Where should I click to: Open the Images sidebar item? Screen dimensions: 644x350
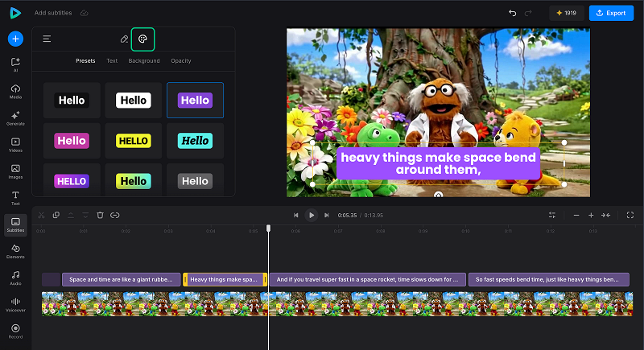[x=15, y=171]
